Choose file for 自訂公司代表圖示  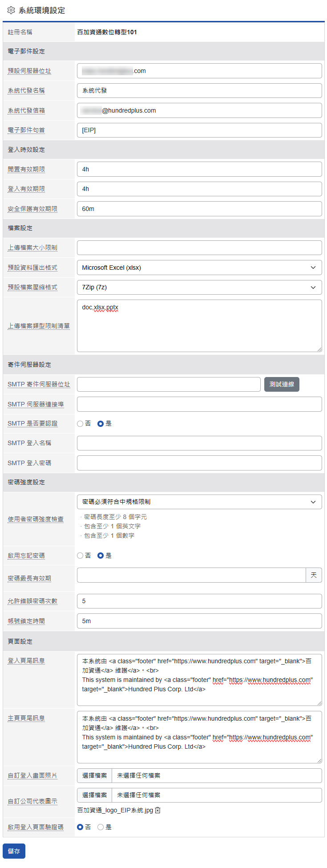tap(94, 795)
